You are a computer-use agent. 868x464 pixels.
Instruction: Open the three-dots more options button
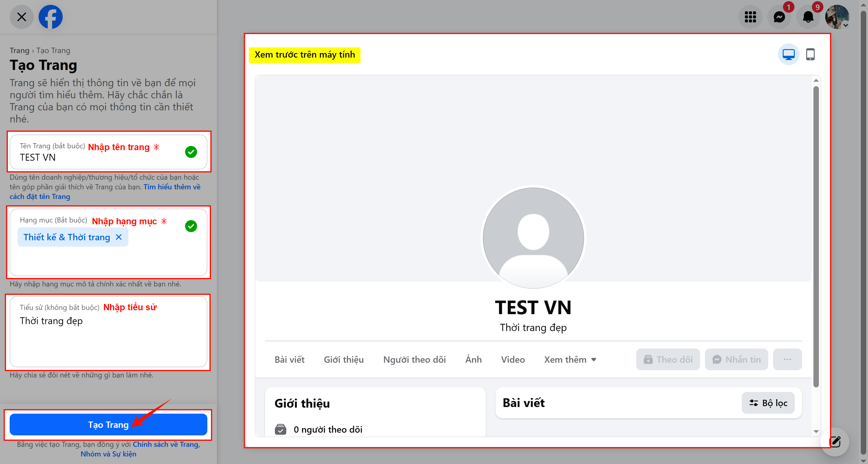pos(787,360)
